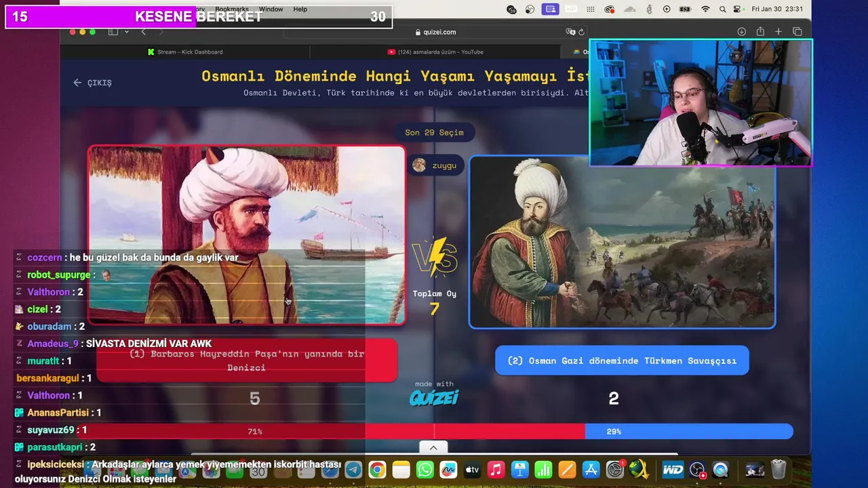Open OBS Studio from the Dock
This screenshot has width=868, height=488.
tap(697, 470)
